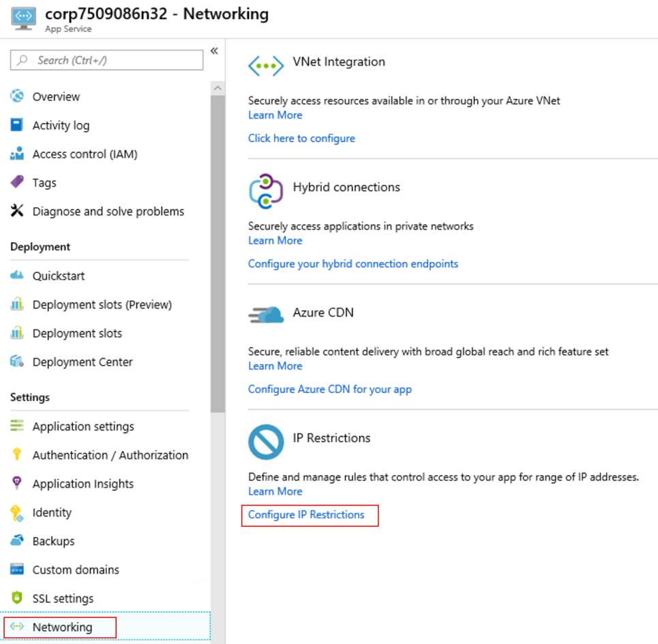Image resolution: width=658 pixels, height=644 pixels.
Task: Click the VNet Integration icon
Action: click(x=266, y=66)
